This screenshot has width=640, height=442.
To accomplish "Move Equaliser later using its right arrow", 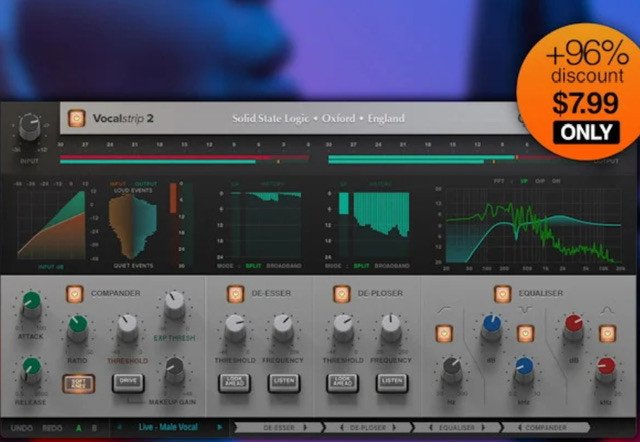I will [483, 428].
